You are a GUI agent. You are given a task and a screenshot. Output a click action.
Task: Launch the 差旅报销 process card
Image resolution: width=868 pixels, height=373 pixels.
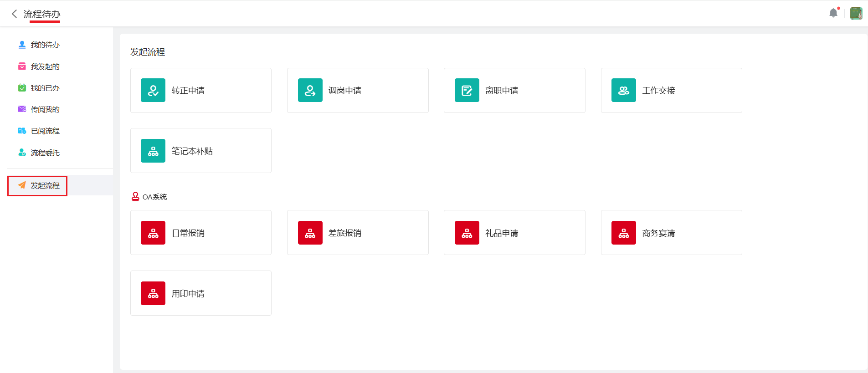point(358,233)
